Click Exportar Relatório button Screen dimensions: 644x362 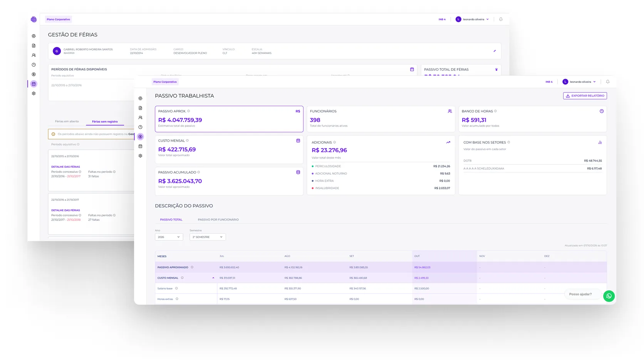click(x=585, y=96)
